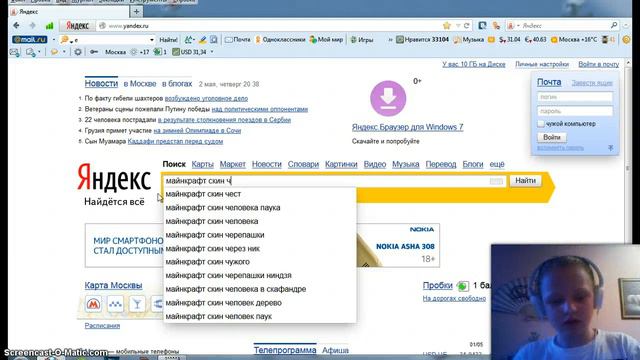This screenshot has width=640, height=360.
Task: Click the cocktail glass icon under map
Action: click(137, 304)
